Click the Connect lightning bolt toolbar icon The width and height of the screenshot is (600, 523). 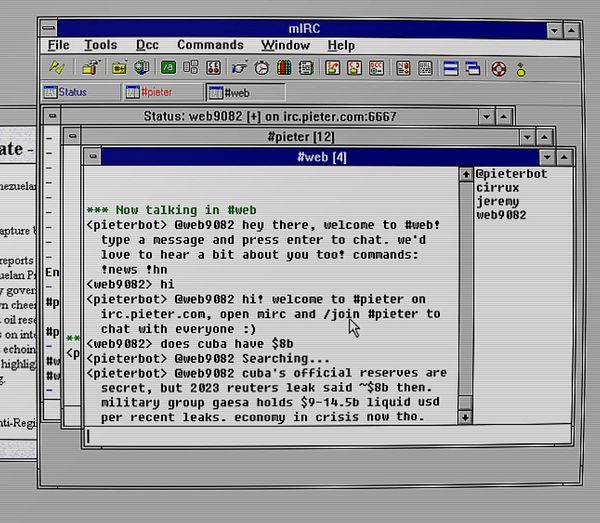tap(56, 68)
